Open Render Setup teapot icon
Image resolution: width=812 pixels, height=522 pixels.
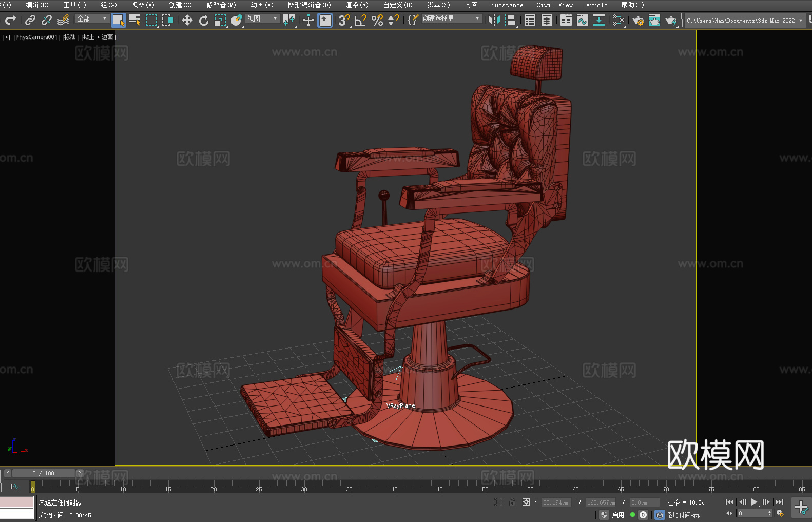click(x=638, y=20)
